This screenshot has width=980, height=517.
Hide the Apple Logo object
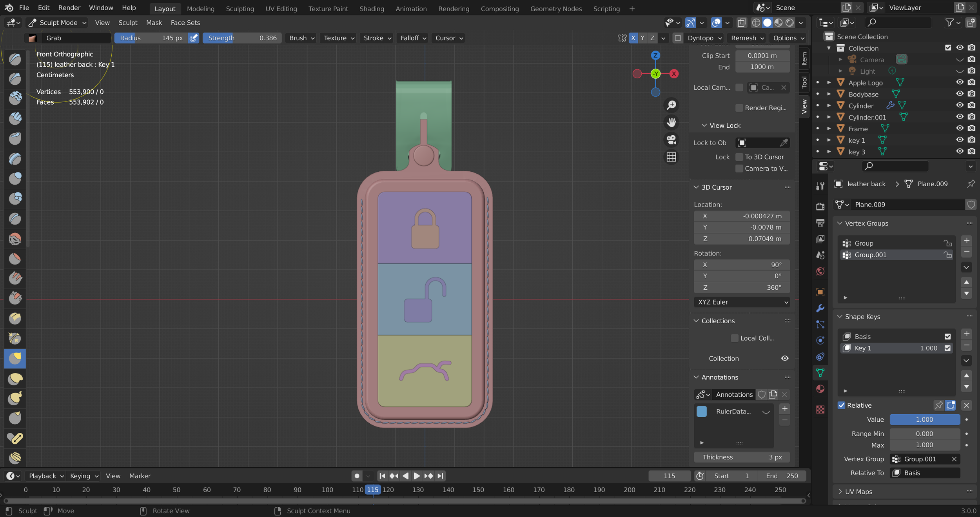point(959,82)
